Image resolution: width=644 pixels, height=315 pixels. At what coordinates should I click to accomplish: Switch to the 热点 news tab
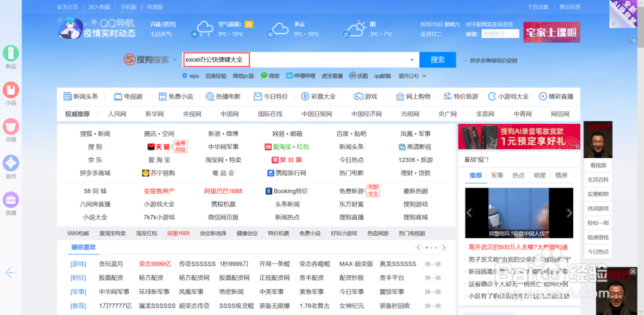pos(518,175)
